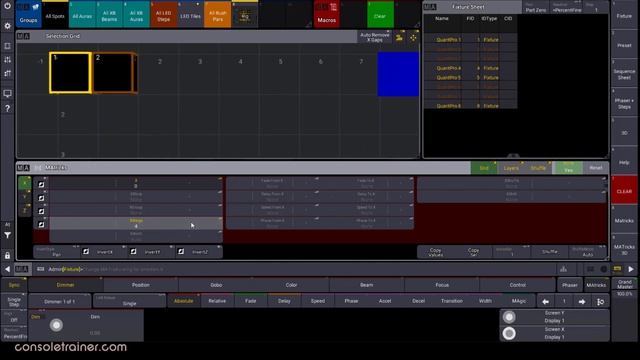Open the Off dropdown at bottom left
The width and height of the screenshot is (640, 360).
point(14,318)
